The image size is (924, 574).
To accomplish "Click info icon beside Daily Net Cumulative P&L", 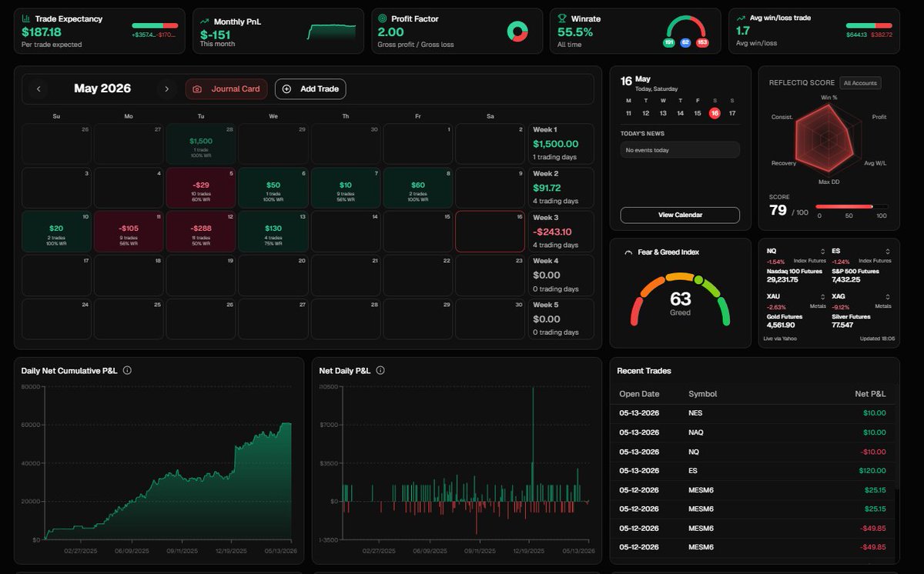I will click(127, 370).
